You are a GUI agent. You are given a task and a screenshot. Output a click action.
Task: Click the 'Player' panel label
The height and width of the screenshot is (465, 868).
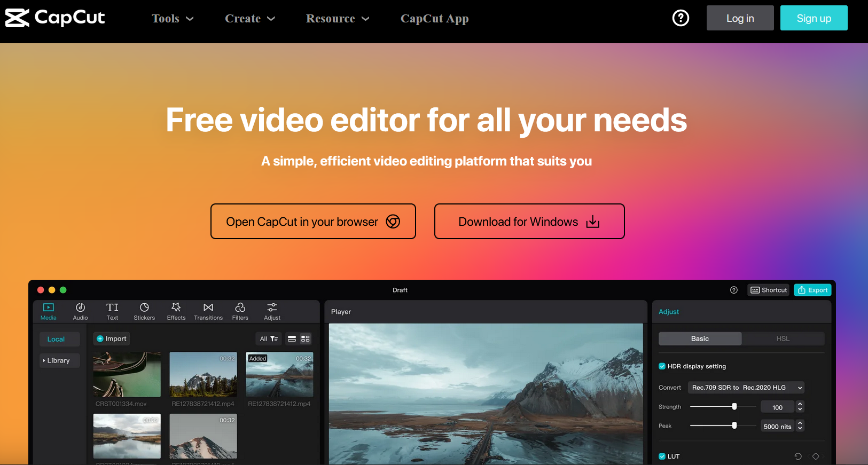pos(341,312)
